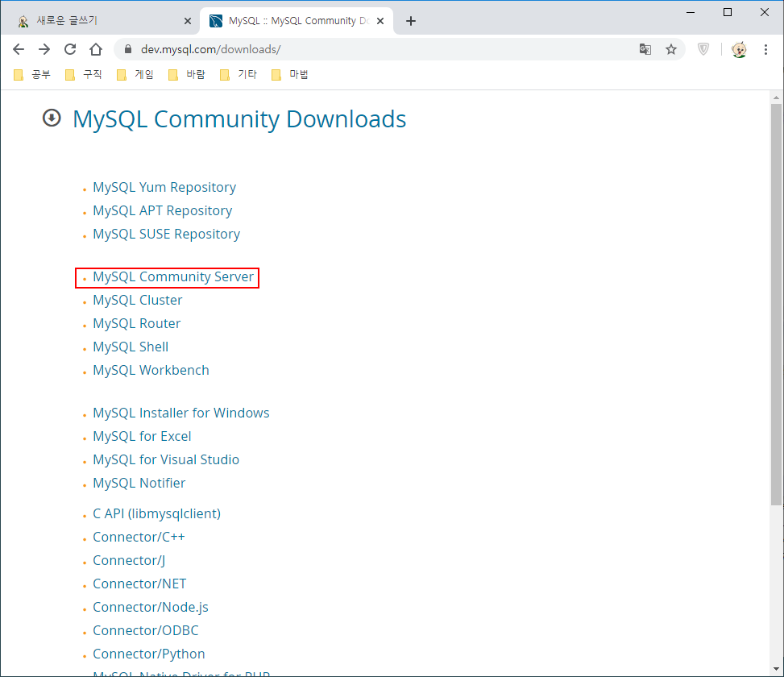Open MySQL Workbench link

(151, 370)
